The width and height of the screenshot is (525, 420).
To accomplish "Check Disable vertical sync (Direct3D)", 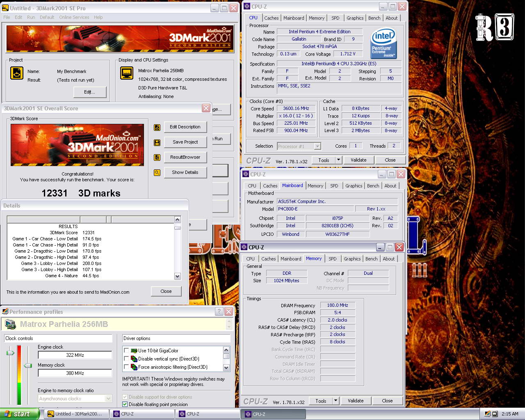I will coord(126,359).
